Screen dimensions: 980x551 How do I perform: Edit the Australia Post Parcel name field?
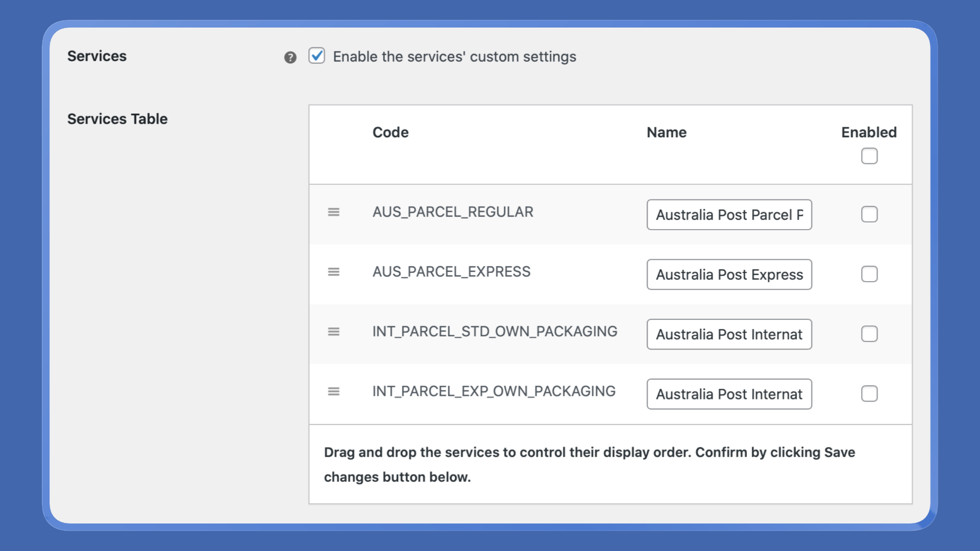(729, 214)
